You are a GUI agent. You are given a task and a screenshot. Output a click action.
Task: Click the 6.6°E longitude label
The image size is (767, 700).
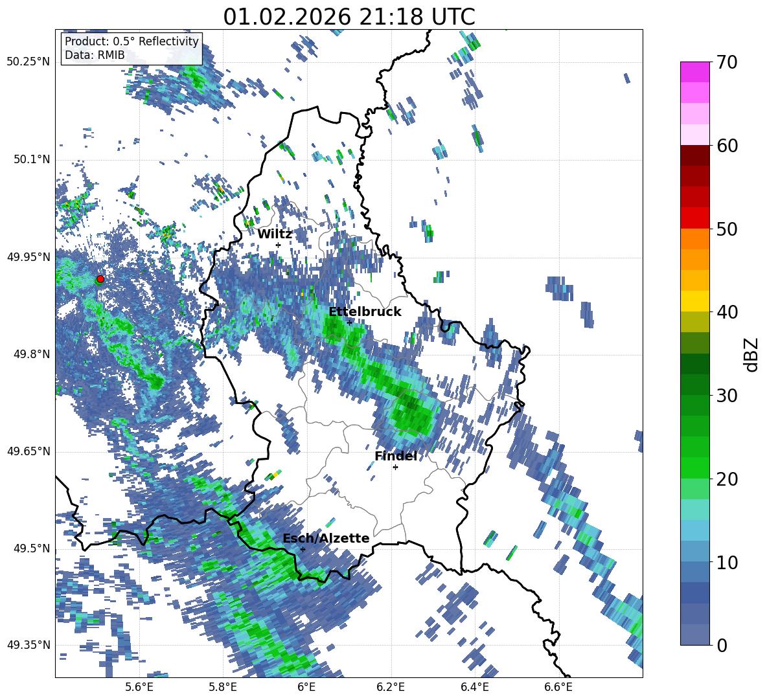click(x=558, y=688)
